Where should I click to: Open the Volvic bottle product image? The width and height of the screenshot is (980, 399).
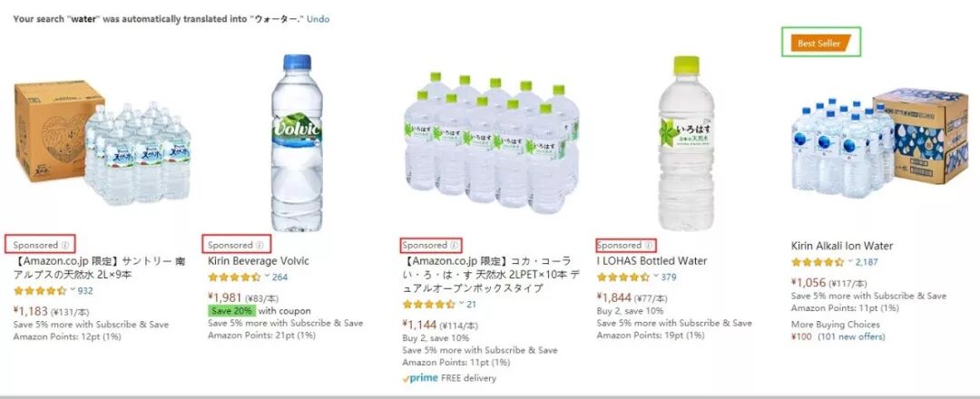(x=297, y=143)
